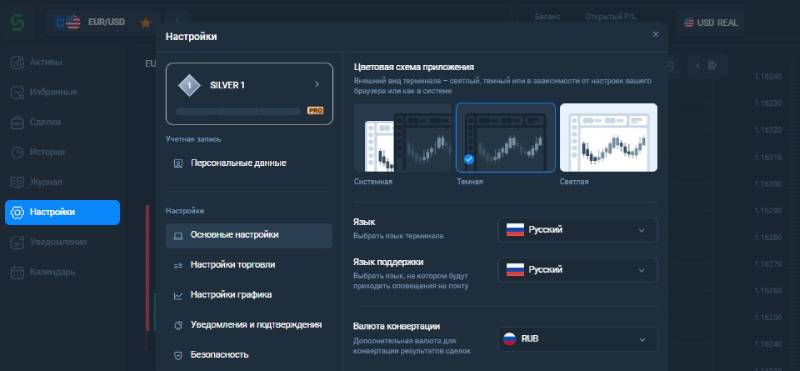
Task: Select Настройки in the left sidebar
Action: [62, 212]
